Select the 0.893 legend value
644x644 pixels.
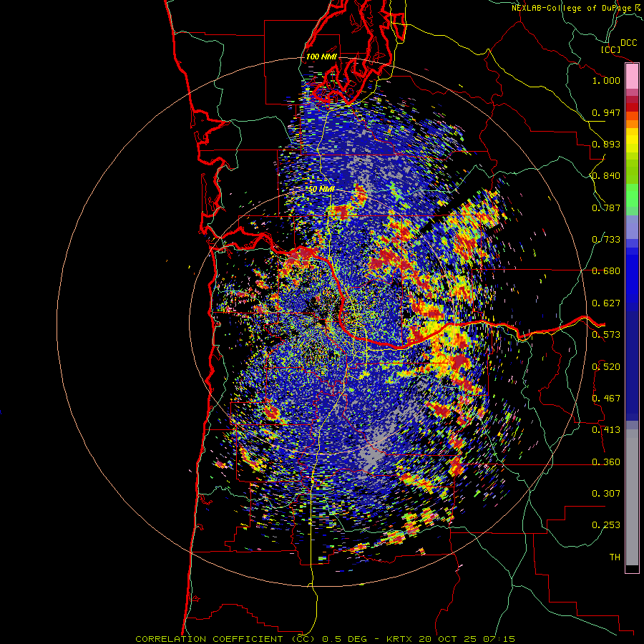(x=606, y=144)
